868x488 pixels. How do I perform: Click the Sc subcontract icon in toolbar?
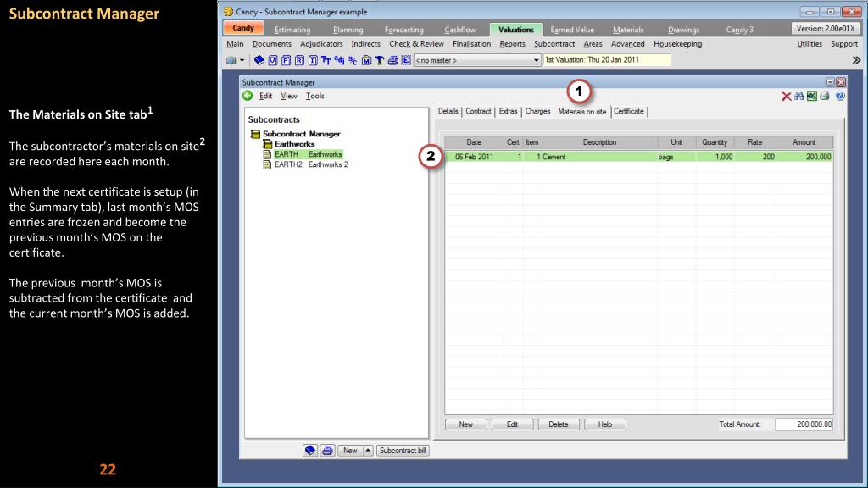353,60
